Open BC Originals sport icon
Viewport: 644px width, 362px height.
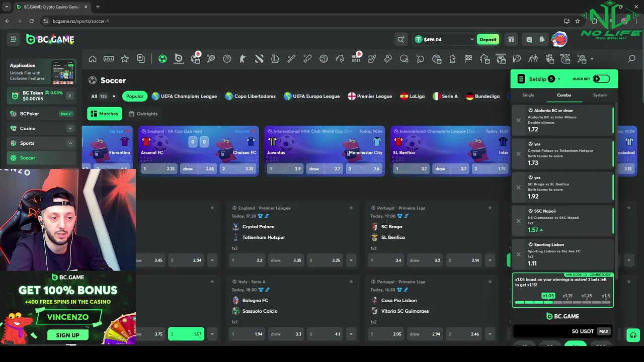[179, 59]
